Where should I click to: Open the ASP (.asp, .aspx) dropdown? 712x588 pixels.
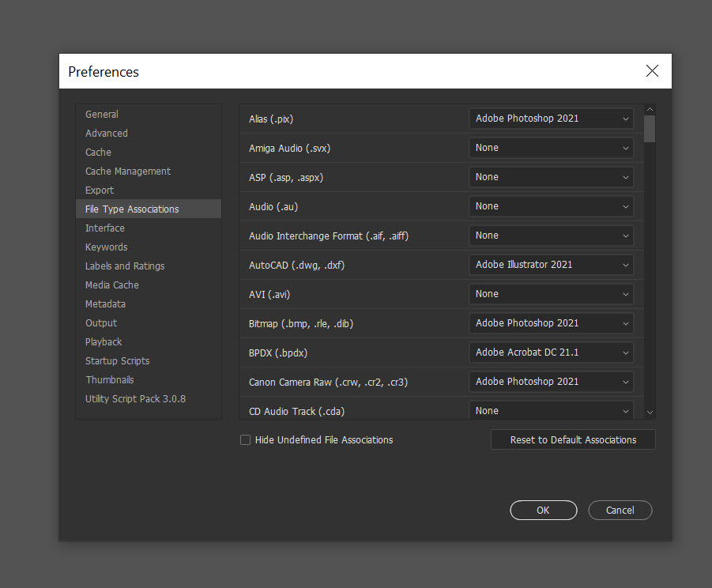pyautogui.click(x=551, y=177)
